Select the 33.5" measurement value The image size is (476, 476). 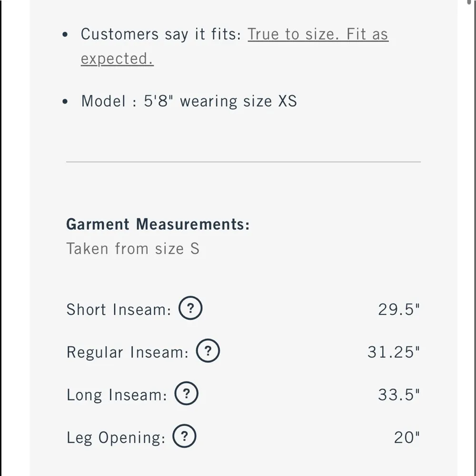coord(399,395)
